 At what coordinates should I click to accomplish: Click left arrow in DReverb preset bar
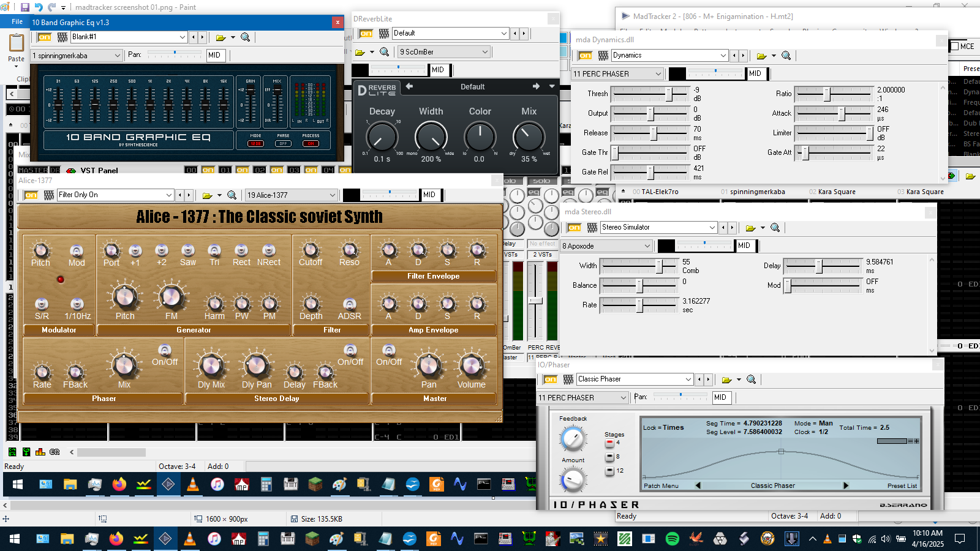pyautogui.click(x=409, y=86)
